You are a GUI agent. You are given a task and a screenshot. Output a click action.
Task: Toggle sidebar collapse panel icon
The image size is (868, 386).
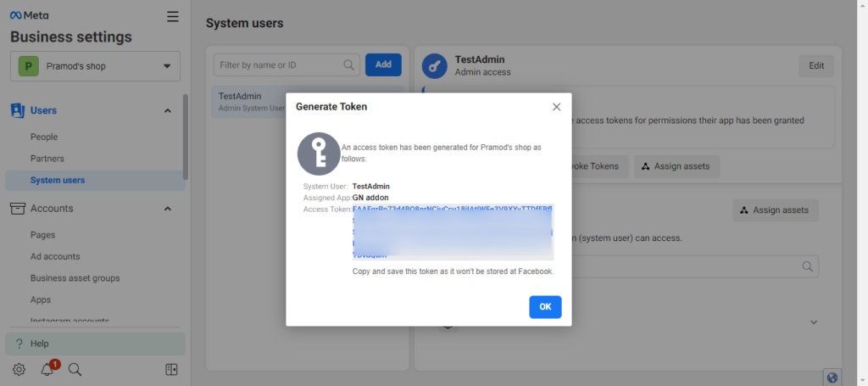pos(171,369)
